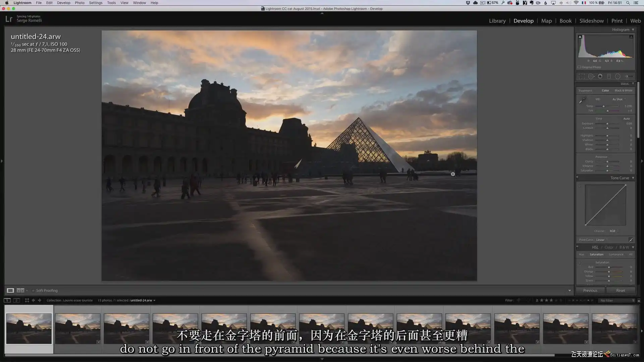The height and width of the screenshot is (362, 644).
Task: Open Wi-Fi status in menu bar
Action: (x=576, y=3)
